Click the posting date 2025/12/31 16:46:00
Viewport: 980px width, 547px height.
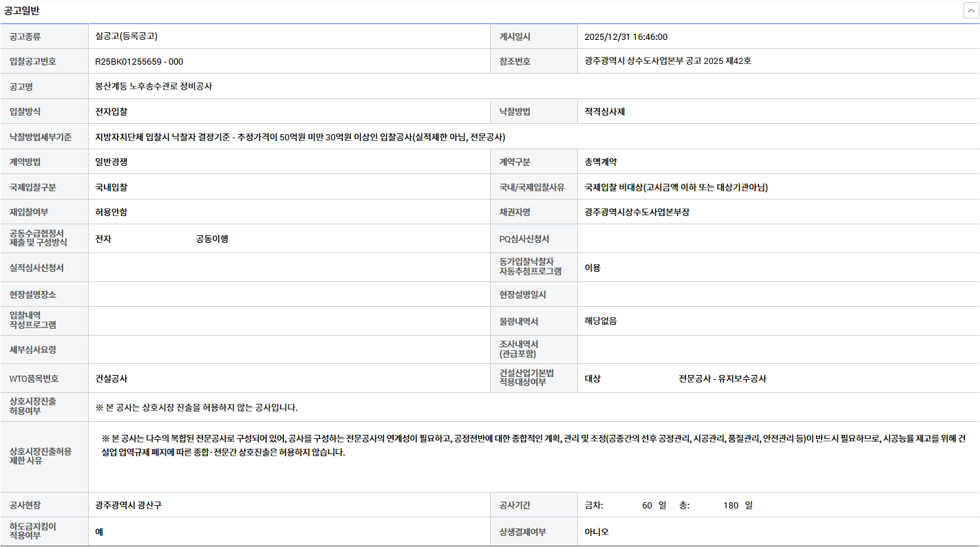click(x=626, y=37)
